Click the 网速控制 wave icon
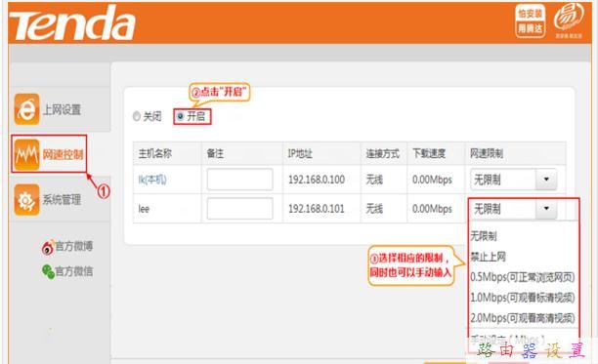The height and width of the screenshot is (364, 598). click(x=26, y=154)
